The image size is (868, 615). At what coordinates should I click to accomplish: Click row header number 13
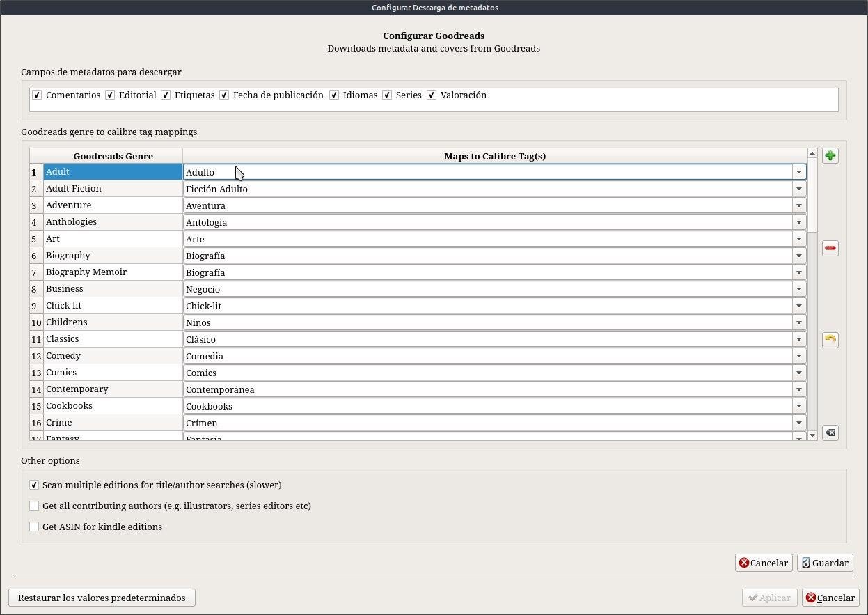(x=36, y=373)
